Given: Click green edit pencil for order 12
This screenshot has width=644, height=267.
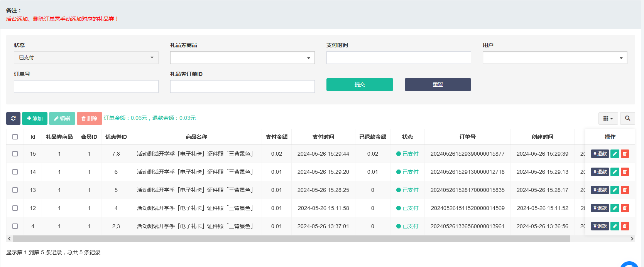Looking at the screenshot, I should coord(615,208).
